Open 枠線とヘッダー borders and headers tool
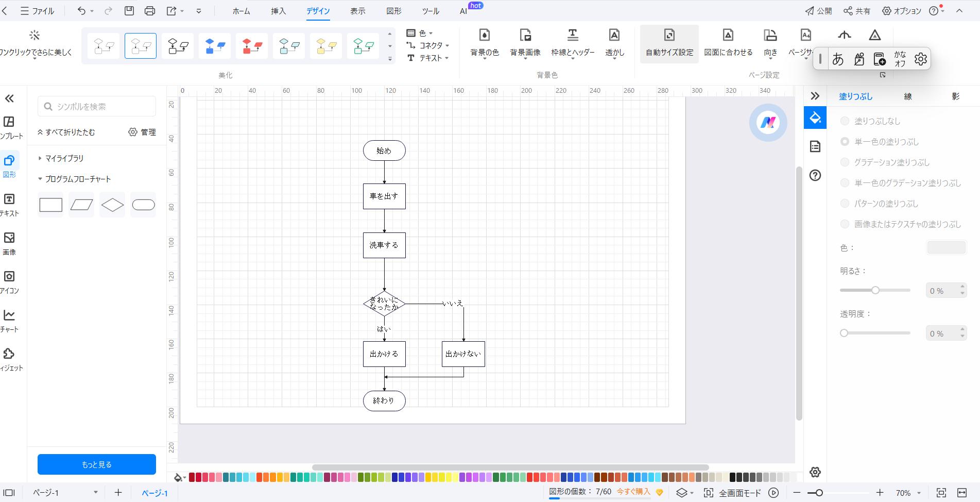This screenshot has height=502, width=980. pyautogui.click(x=573, y=43)
